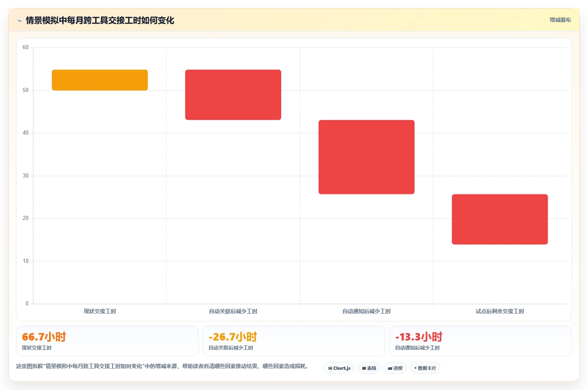The width and height of the screenshot is (588, 390).
Task: Click the y-axis value 10
Action: pyautogui.click(x=26, y=261)
